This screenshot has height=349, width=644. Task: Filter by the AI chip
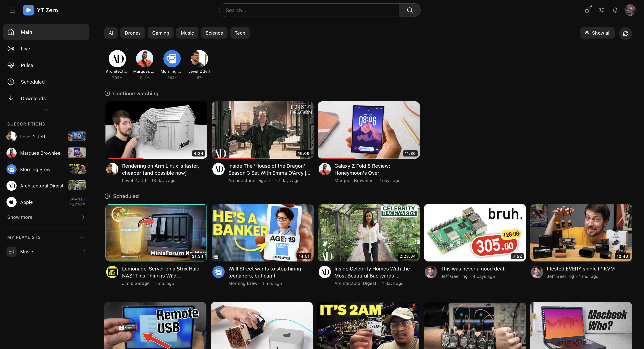111,33
